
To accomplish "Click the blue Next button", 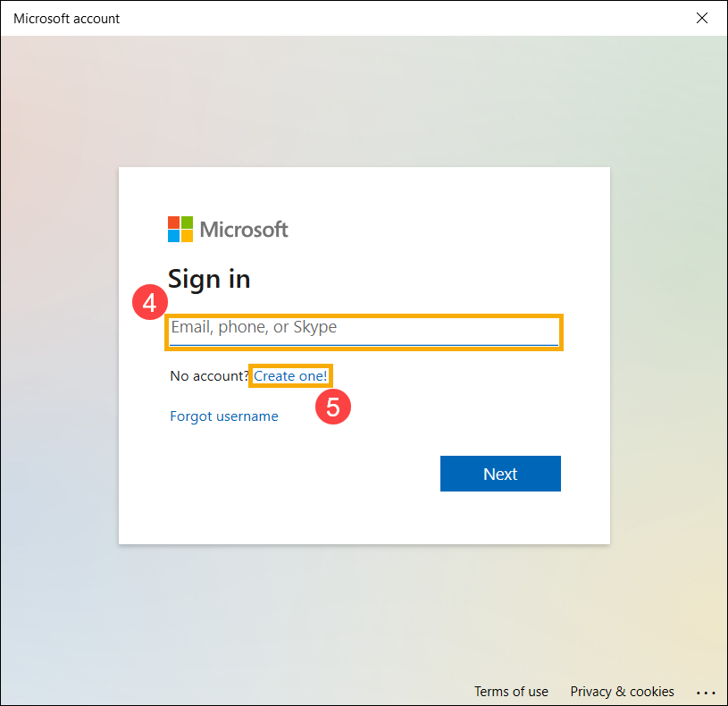I will [x=500, y=474].
